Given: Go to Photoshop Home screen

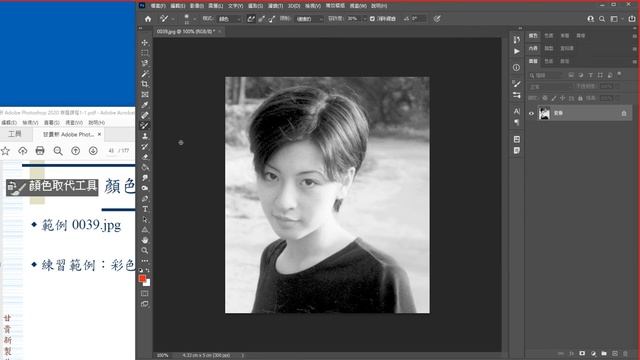Looking at the screenshot, I should 148,19.
